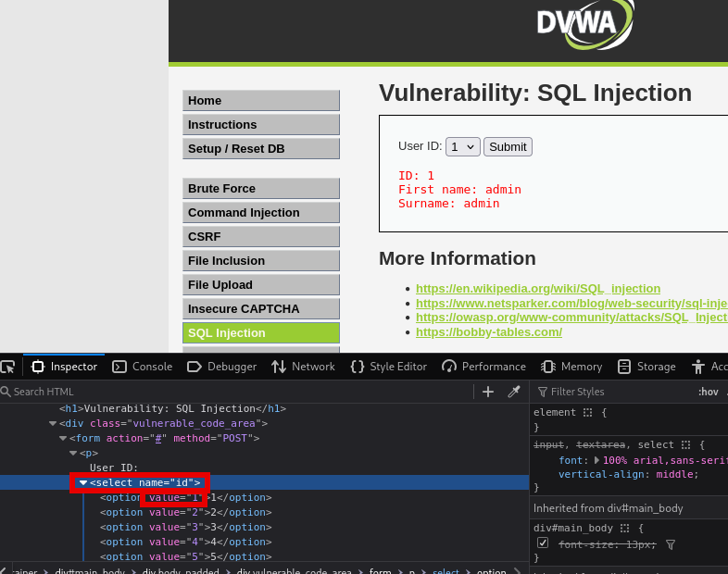Click the Accessibility tab icon
This screenshot has height=574, width=728.
click(697, 367)
